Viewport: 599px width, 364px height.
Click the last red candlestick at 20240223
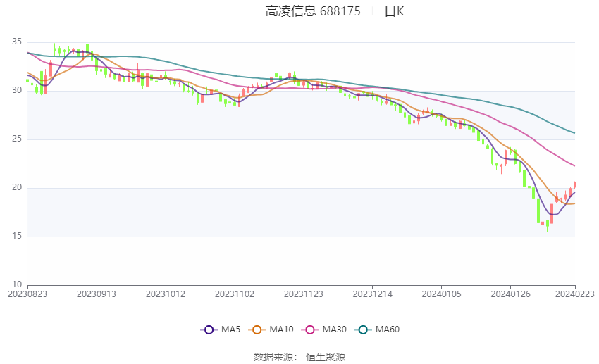coord(575,184)
